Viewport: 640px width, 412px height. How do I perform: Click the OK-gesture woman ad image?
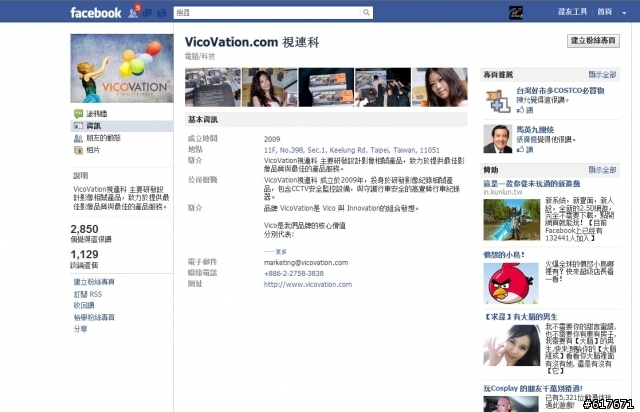coord(512,345)
